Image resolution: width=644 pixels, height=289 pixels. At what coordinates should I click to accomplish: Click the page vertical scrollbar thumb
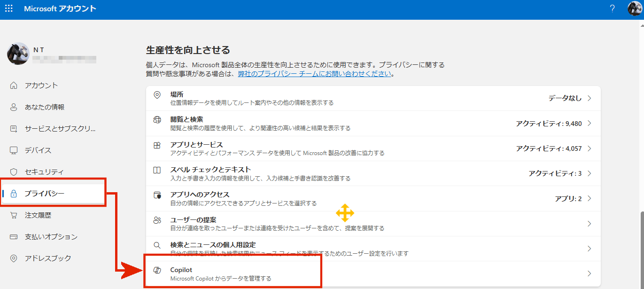pyautogui.click(x=641, y=249)
